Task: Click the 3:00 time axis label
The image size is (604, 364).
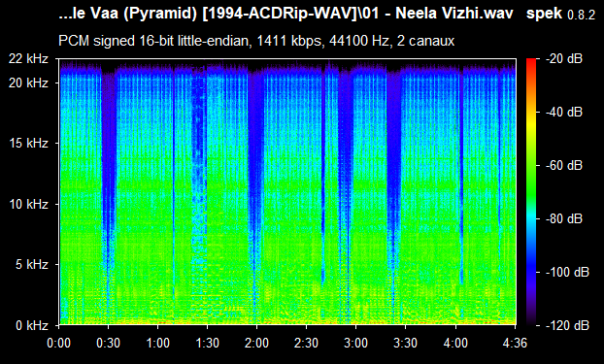Action: pos(355,343)
